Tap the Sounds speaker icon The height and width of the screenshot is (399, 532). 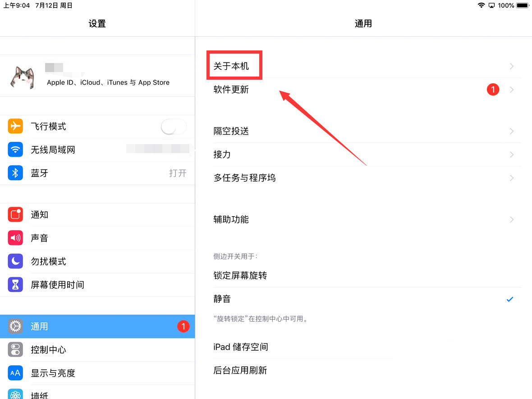[x=15, y=238]
